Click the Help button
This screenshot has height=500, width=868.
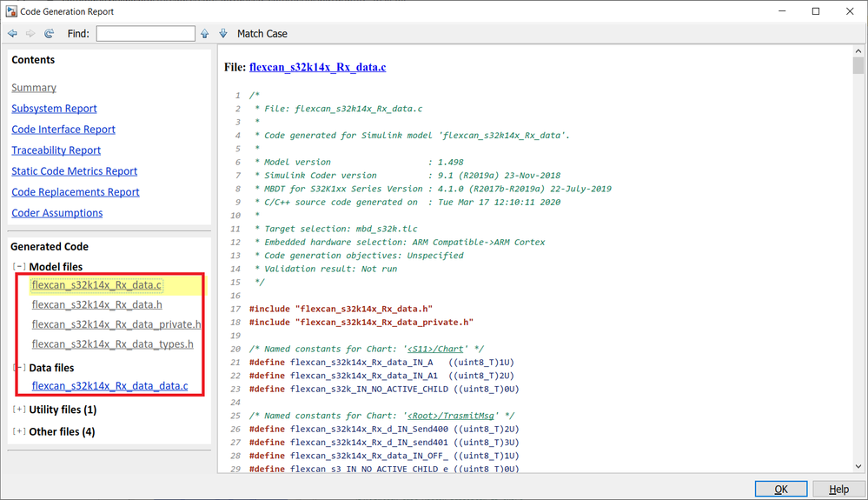[x=838, y=489]
